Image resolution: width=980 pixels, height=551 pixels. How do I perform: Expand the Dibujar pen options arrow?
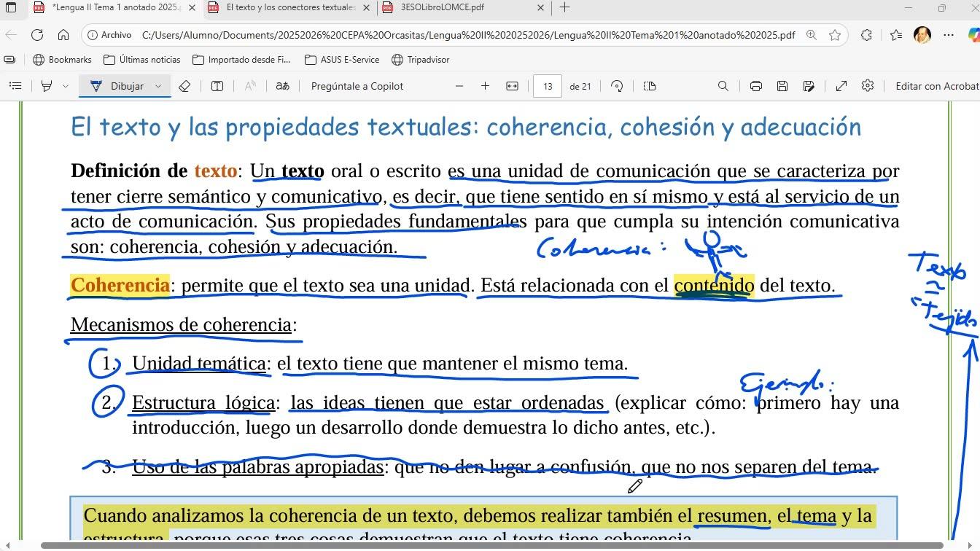point(158,86)
